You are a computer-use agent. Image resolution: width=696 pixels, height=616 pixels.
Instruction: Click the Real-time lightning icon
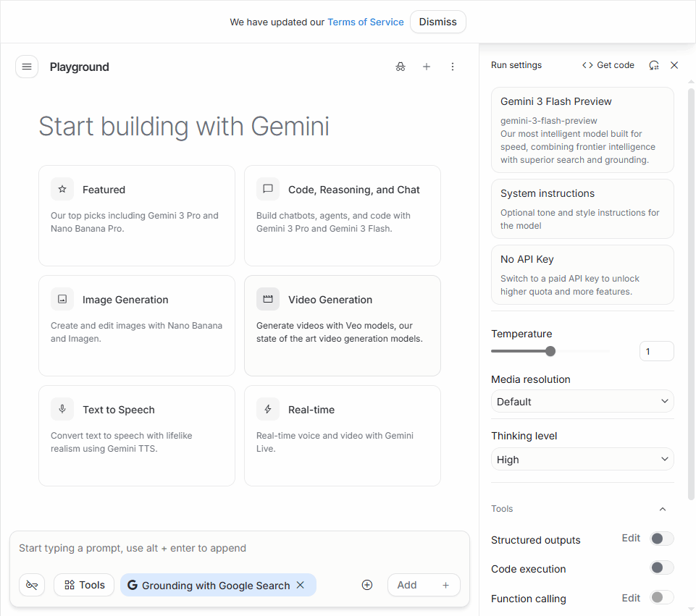pyautogui.click(x=267, y=409)
